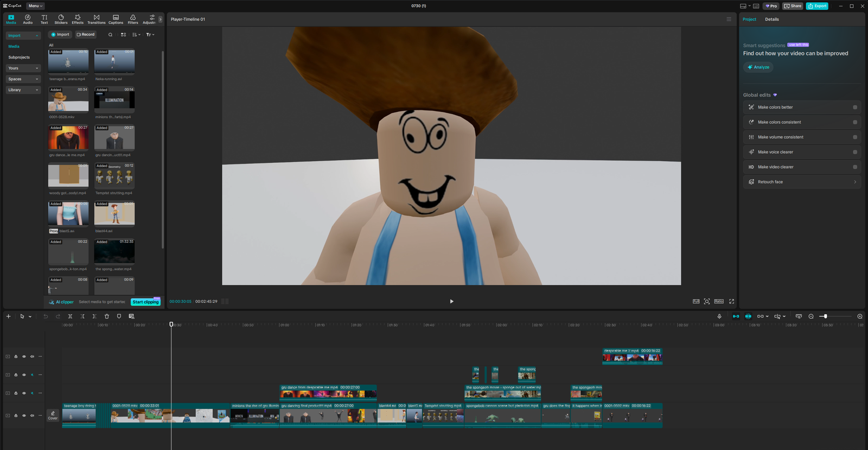The height and width of the screenshot is (450, 868).
Task: Mute the main bottom track audio
Action: tap(32, 416)
